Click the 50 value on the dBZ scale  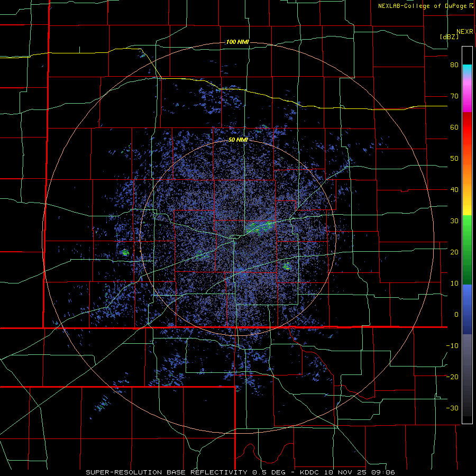(454, 159)
